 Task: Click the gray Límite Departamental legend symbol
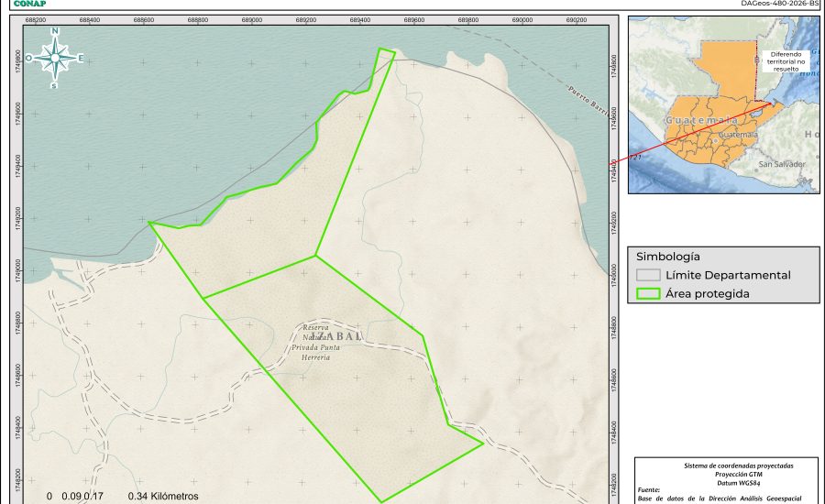click(649, 275)
